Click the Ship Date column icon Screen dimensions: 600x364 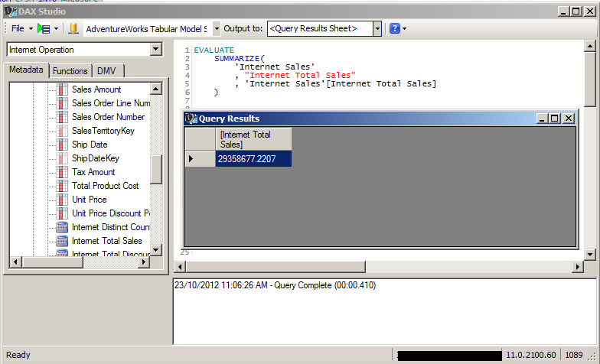[x=62, y=145]
